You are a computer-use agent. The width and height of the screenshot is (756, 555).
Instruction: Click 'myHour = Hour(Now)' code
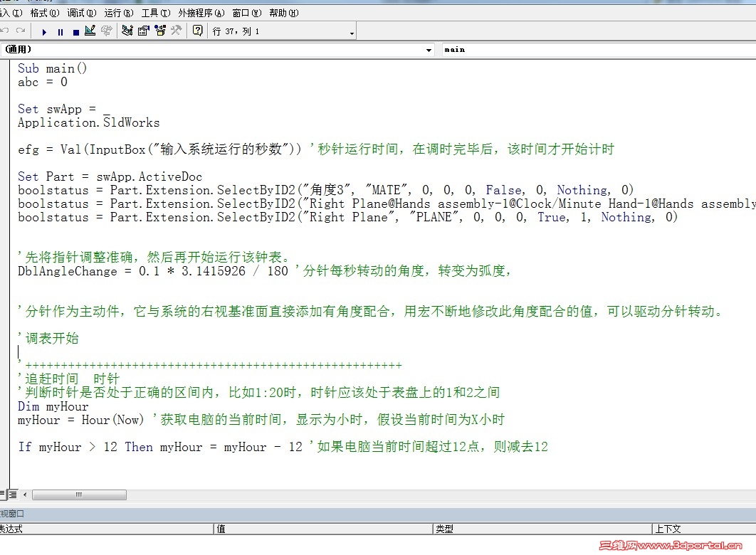[81, 420]
